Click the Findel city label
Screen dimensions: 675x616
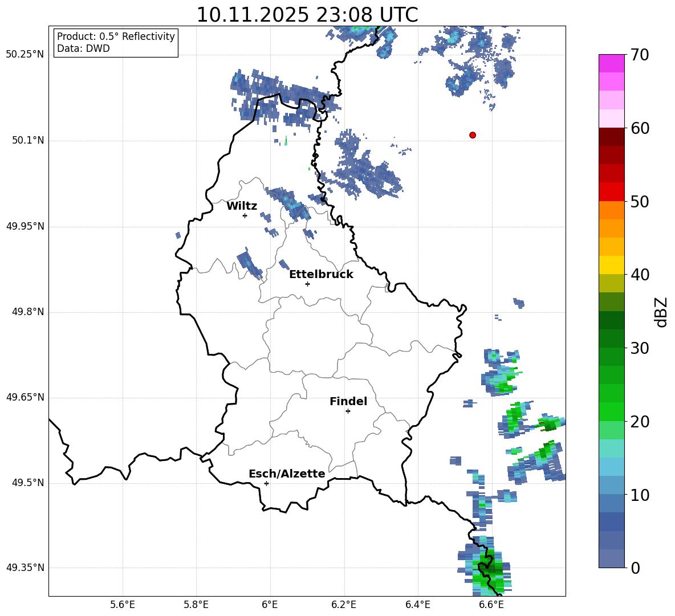(x=348, y=401)
